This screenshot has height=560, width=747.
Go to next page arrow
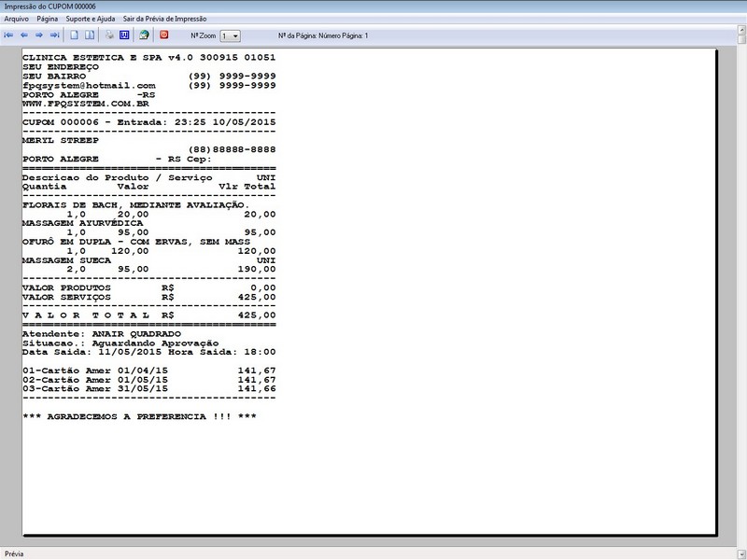coord(39,35)
